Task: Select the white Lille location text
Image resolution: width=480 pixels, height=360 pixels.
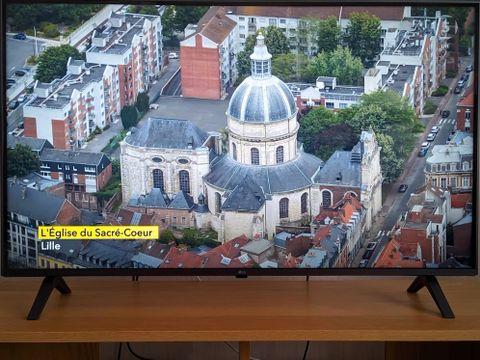Action: tap(51, 246)
